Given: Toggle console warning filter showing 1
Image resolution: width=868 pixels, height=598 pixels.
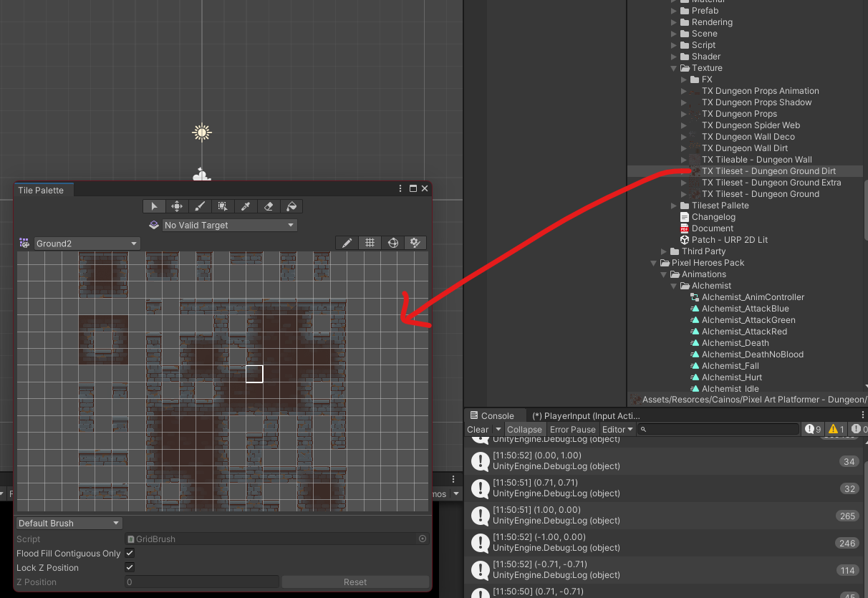Looking at the screenshot, I should (x=836, y=429).
